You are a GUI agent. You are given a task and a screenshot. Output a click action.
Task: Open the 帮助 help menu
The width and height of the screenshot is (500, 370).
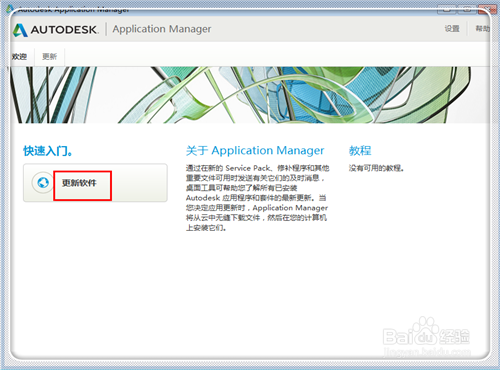483,29
